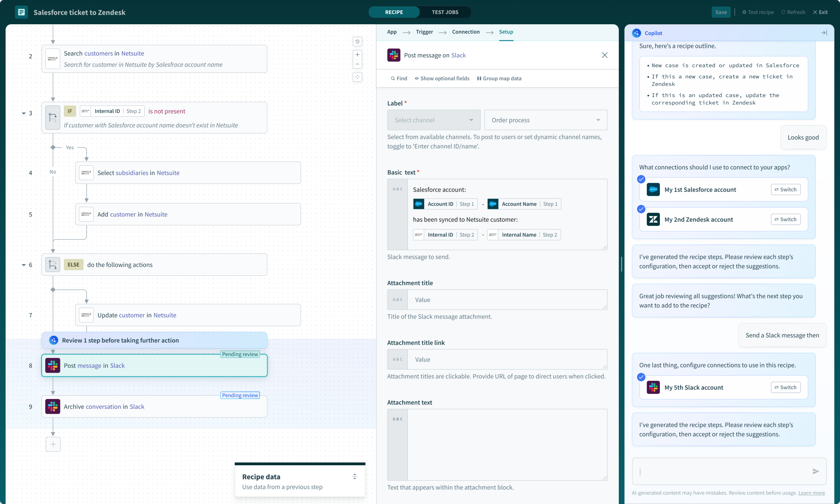
Task: Click Account Name Step 1 data pill
Action: pos(524,204)
